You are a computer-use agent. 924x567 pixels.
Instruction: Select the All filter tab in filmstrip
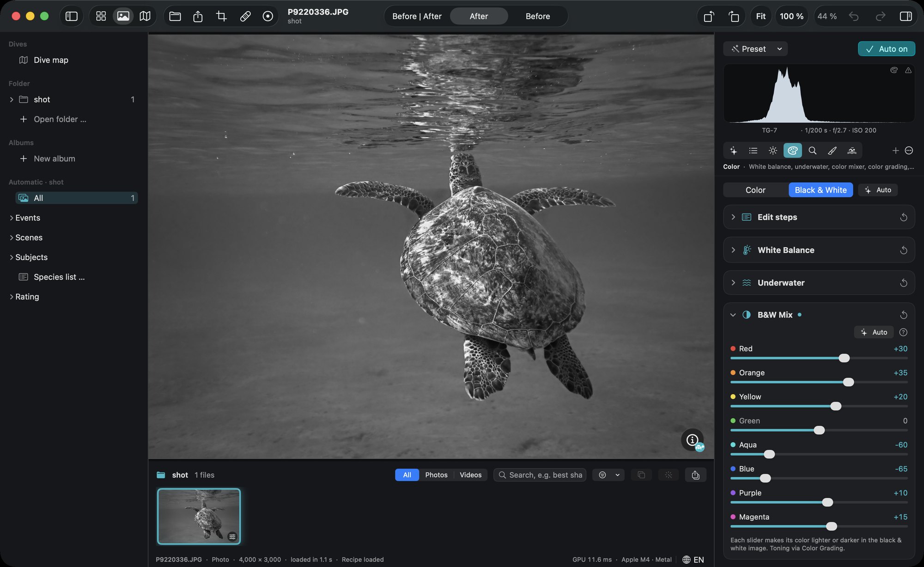pos(407,475)
